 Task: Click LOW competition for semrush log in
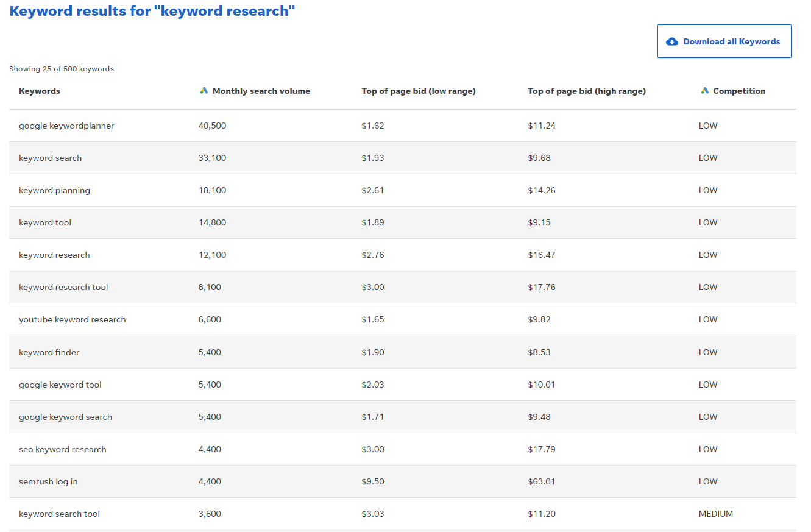point(708,481)
